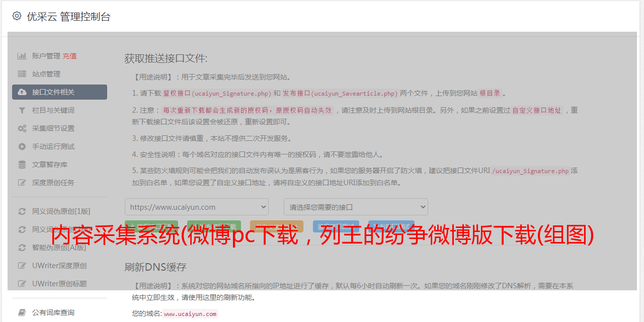The height and width of the screenshot is (322, 644).
Task: Click the www.ucaiyun.com domain name value
Action: coord(190,313)
